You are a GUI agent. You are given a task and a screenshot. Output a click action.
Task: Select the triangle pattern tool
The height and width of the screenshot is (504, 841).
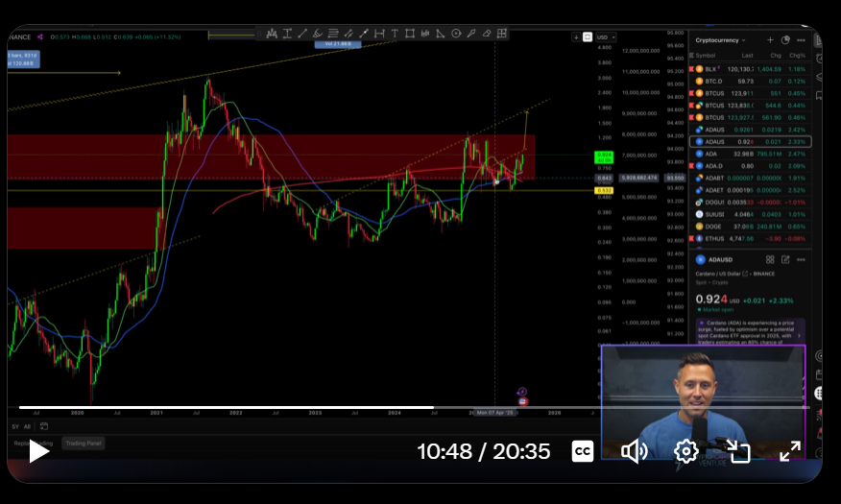tap(441, 34)
